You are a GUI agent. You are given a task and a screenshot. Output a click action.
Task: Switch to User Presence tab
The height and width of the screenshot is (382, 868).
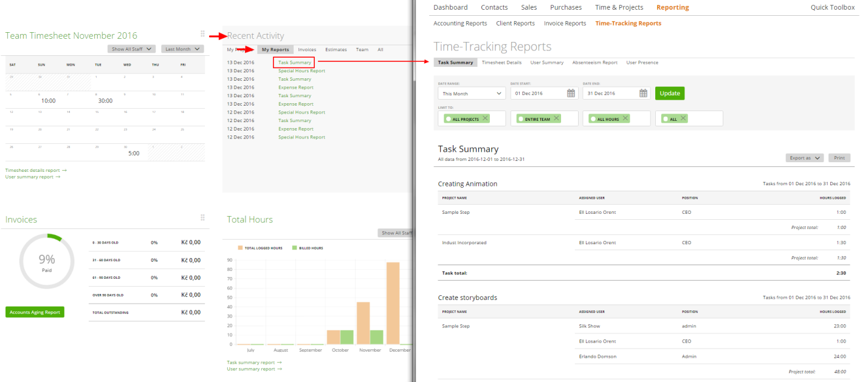(642, 63)
